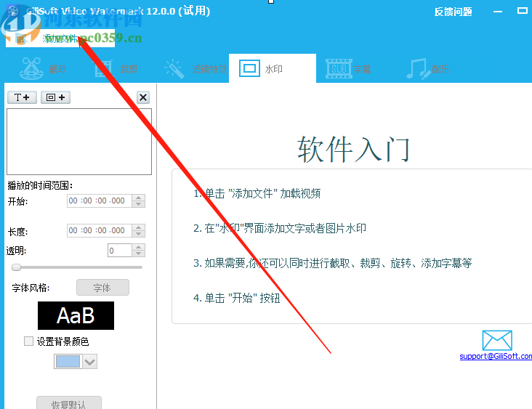This screenshot has width=532, height=409.
Task: Minimize the GiliSoft window
Action: click(498, 12)
